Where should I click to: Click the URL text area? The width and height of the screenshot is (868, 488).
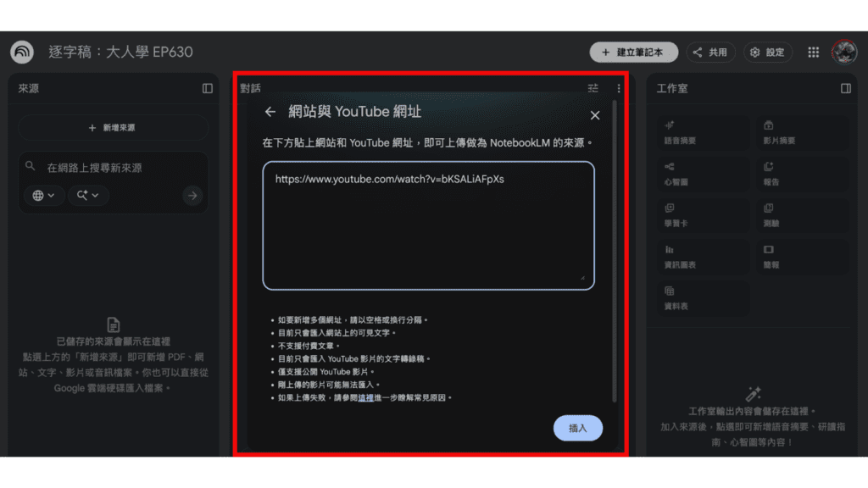point(428,229)
